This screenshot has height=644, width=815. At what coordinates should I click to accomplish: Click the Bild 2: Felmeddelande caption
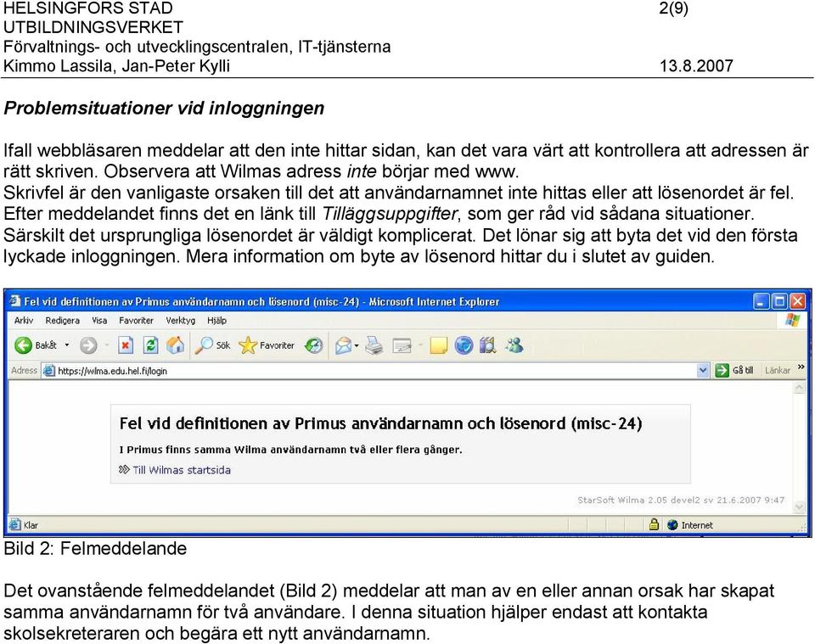[95, 548]
